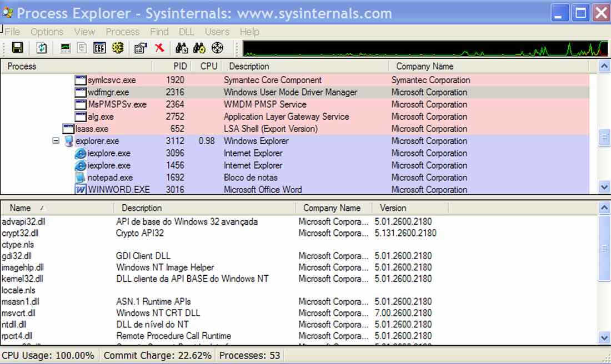Select msvcrt.dll in the DLL list
Screen dimensions: 611x364
(x=18, y=313)
